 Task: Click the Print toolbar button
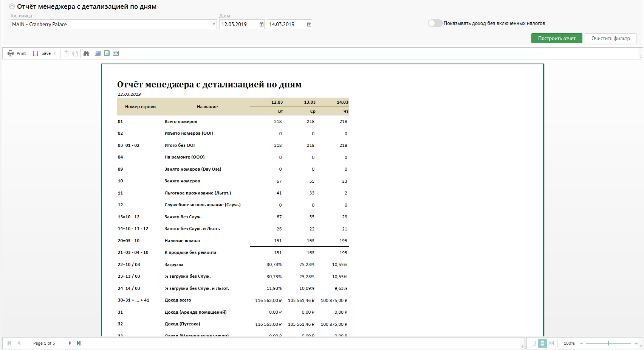point(17,53)
